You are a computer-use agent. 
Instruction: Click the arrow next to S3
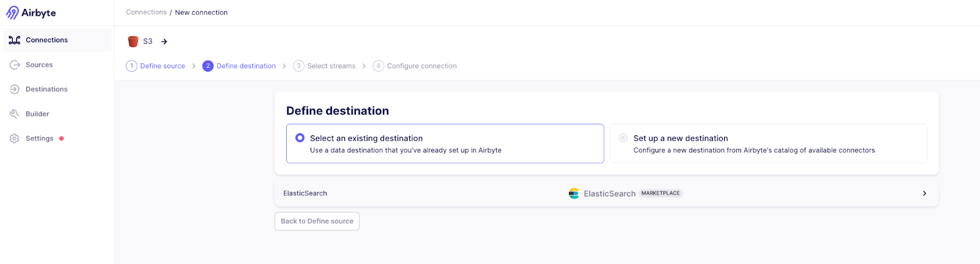pos(164,42)
